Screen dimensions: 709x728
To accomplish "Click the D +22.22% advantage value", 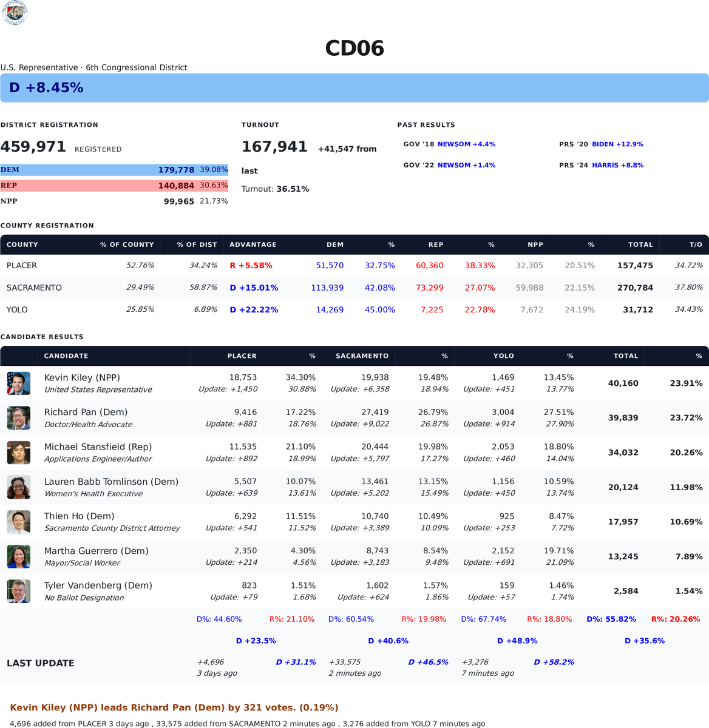I will [254, 309].
